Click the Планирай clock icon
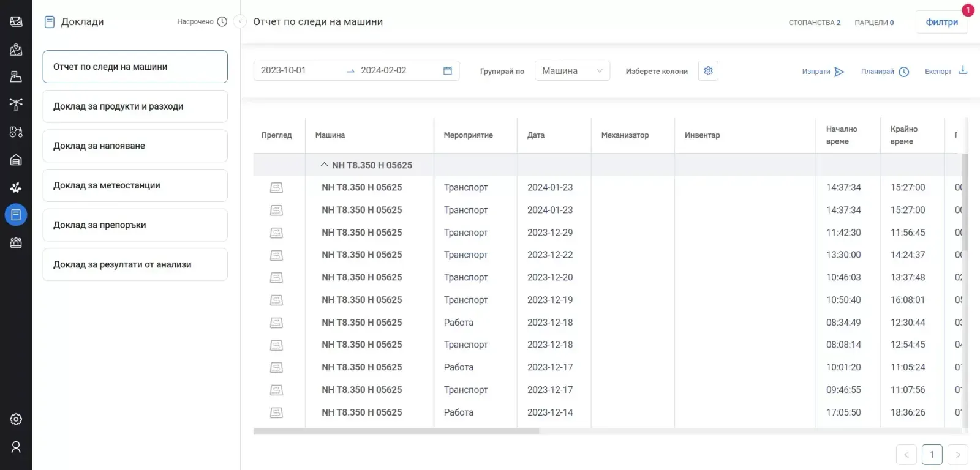Image resolution: width=980 pixels, height=470 pixels. point(904,72)
